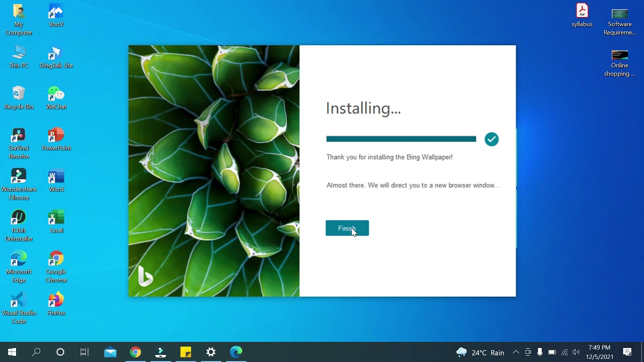Open Cortana from the taskbar
Screen dimensions: 644x362
[60, 352]
